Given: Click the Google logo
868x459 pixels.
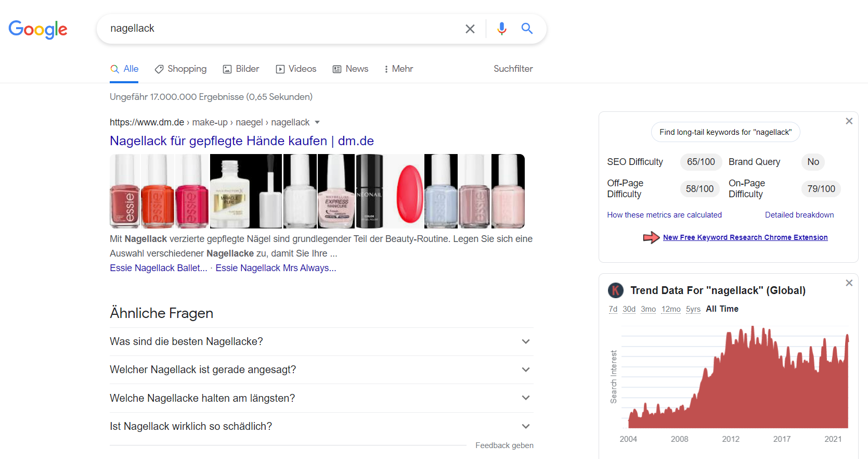Looking at the screenshot, I should (38, 29).
